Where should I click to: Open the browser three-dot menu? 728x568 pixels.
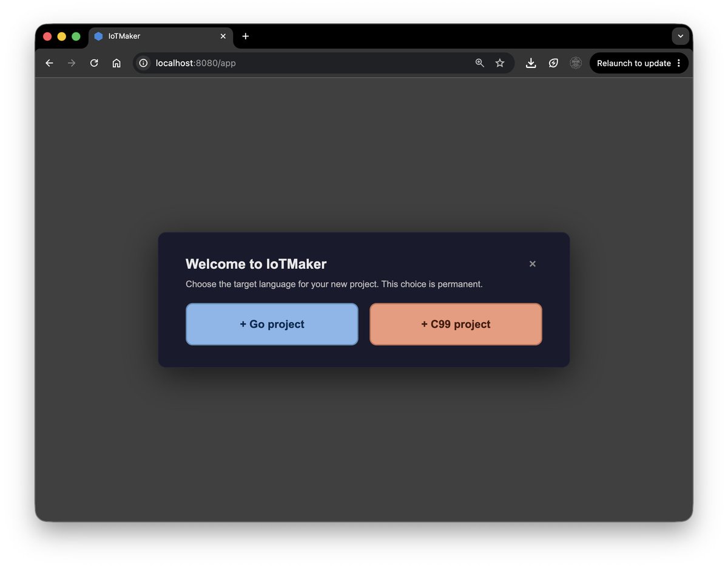[679, 63]
